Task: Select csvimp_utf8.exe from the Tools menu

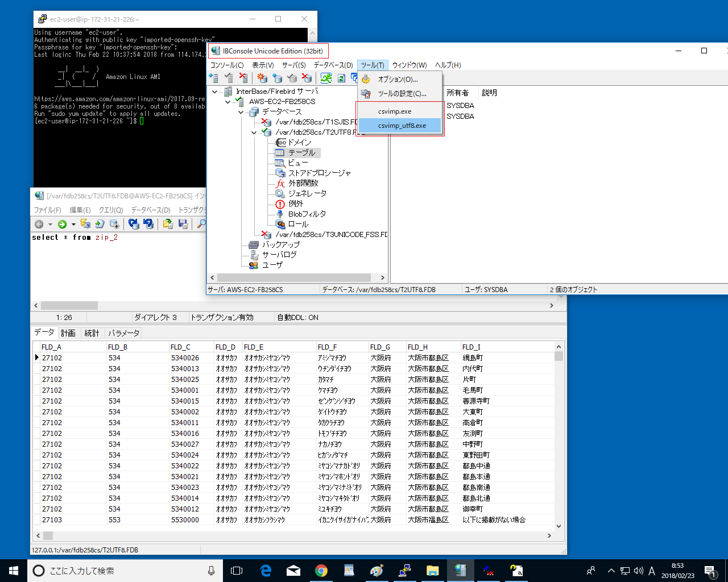Action: pos(400,126)
